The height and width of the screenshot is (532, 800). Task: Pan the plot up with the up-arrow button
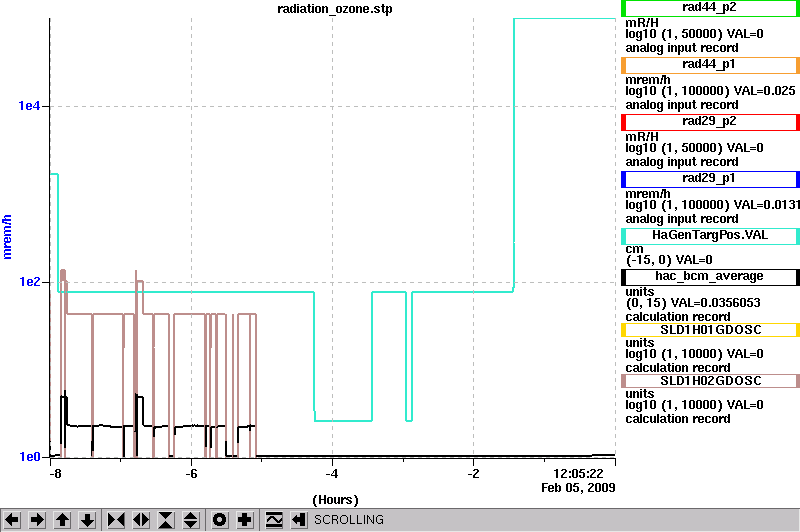tap(62, 520)
